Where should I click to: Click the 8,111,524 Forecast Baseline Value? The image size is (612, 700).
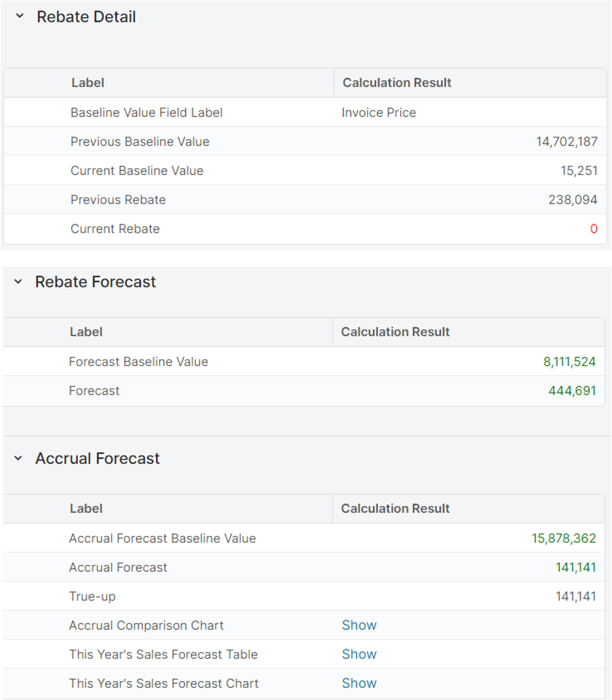coord(569,362)
